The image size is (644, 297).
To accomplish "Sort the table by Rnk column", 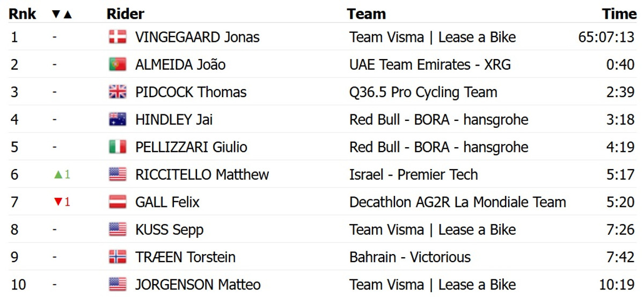I will (x=23, y=14).
